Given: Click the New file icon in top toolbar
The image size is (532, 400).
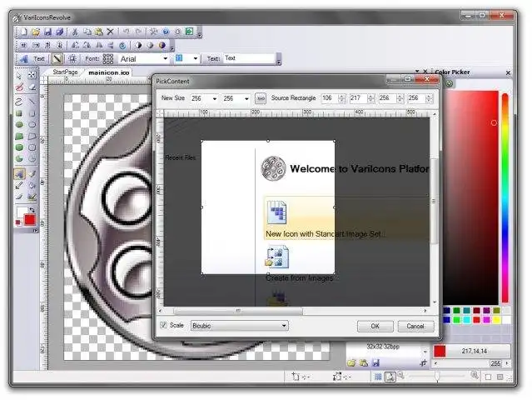Looking at the screenshot, I should click(x=24, y=32).
